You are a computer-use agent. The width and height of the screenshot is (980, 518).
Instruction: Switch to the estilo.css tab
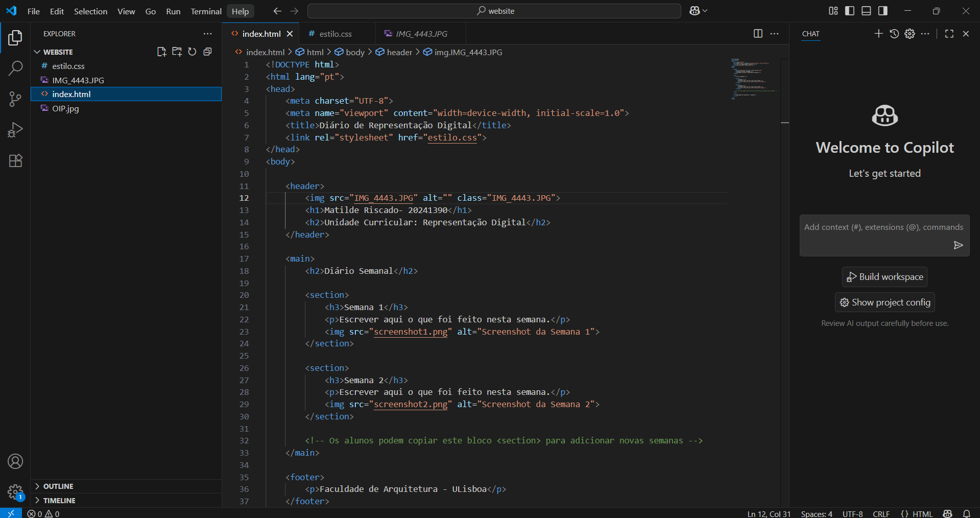pyautogui.click(x=335, y=34)
